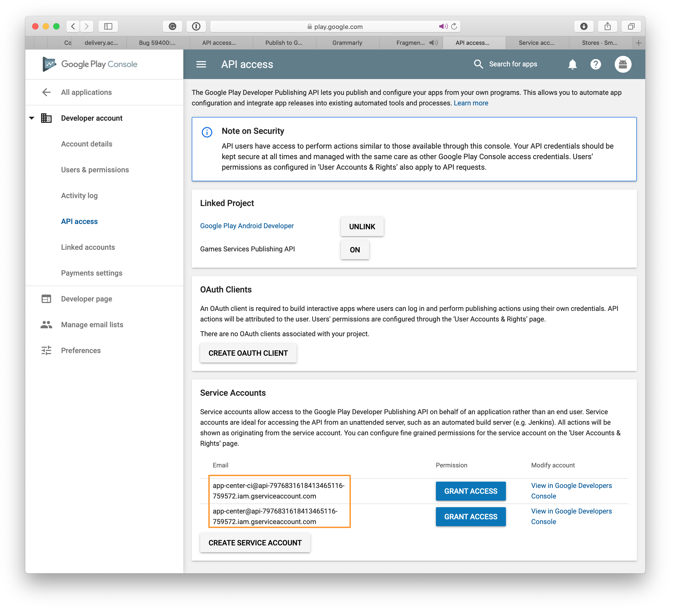Click the CREATE OAUTH CLIENT button
679x616 pixels.
coord(248,353)
